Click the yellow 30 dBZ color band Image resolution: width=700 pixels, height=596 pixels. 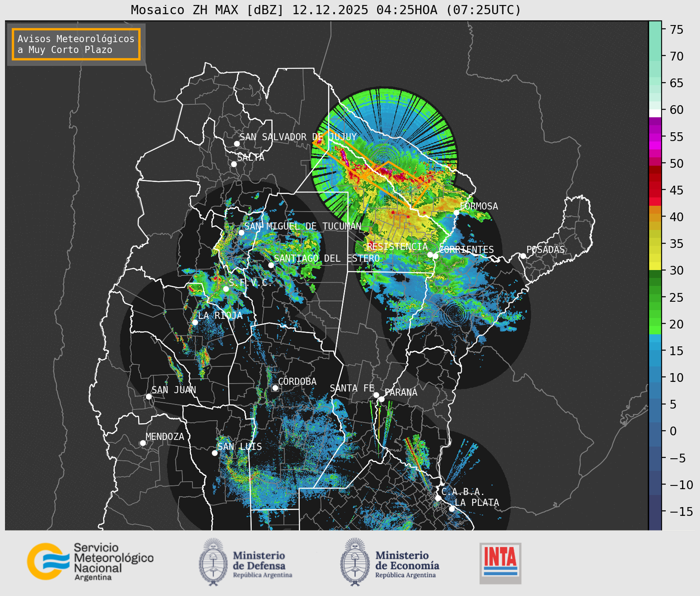[655, 266]
